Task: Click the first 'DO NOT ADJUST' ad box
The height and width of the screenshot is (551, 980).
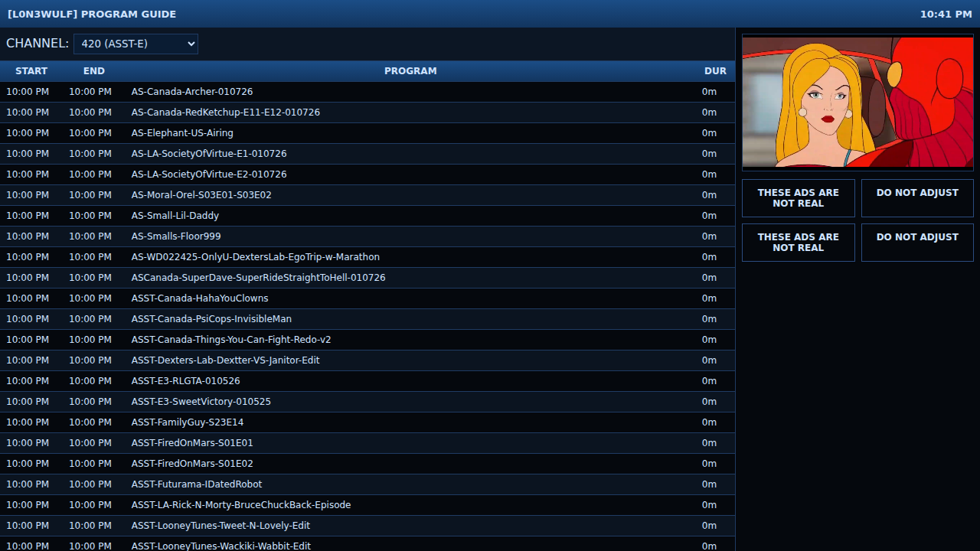Action: 917,198
